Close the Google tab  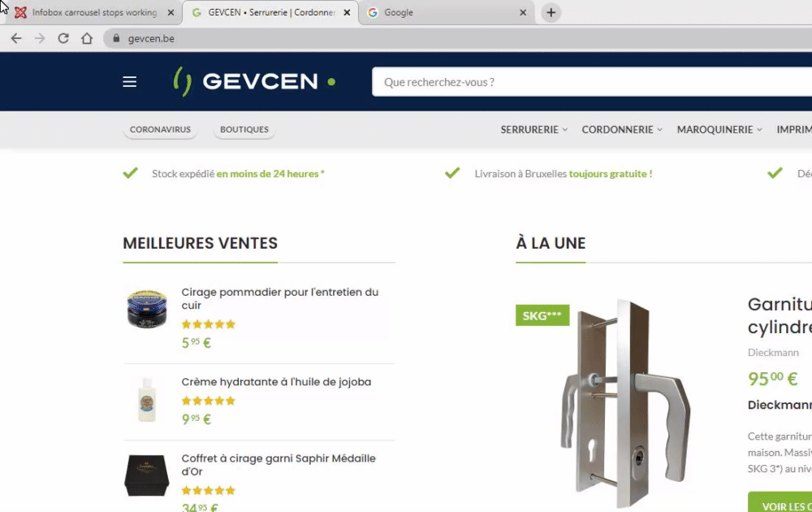523,12
